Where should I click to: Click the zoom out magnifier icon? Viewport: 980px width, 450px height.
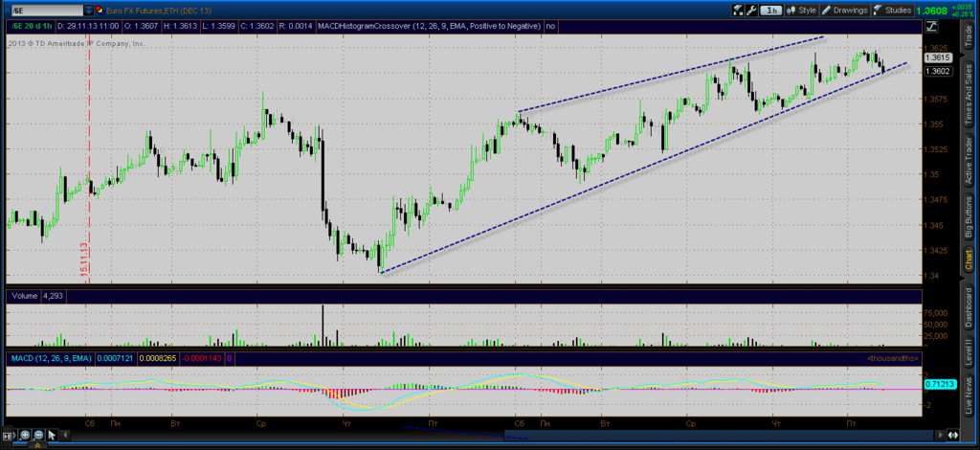pos(38,435)
